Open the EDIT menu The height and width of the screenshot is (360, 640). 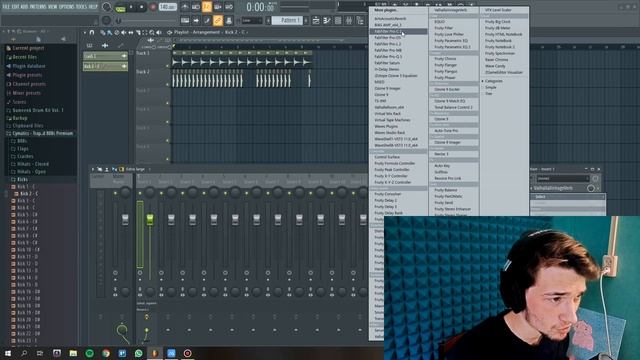pyautogui.click(x=15, y=7)
